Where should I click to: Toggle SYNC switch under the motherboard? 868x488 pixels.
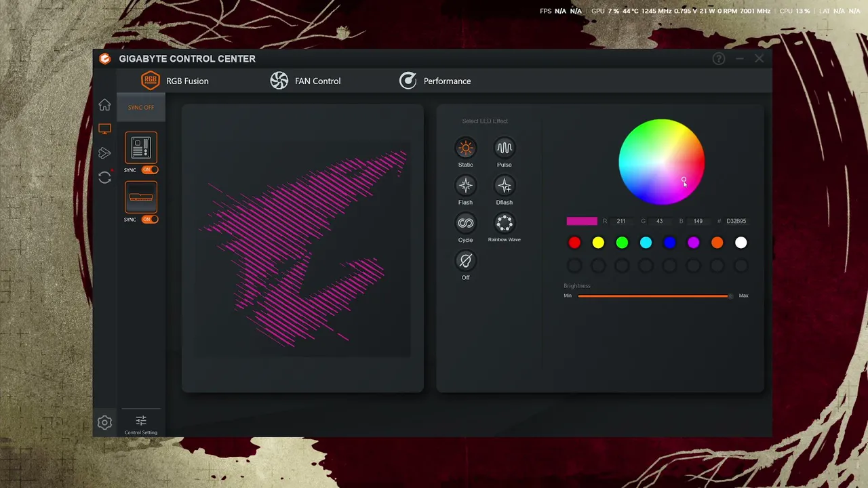150,170
